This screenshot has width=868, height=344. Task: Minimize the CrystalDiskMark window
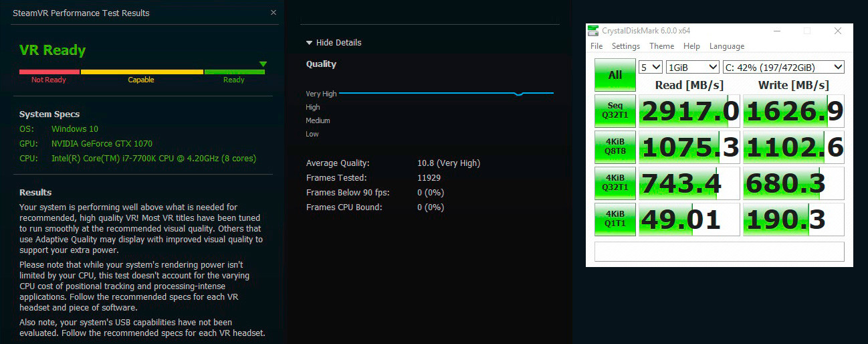(x=776, y=31)
